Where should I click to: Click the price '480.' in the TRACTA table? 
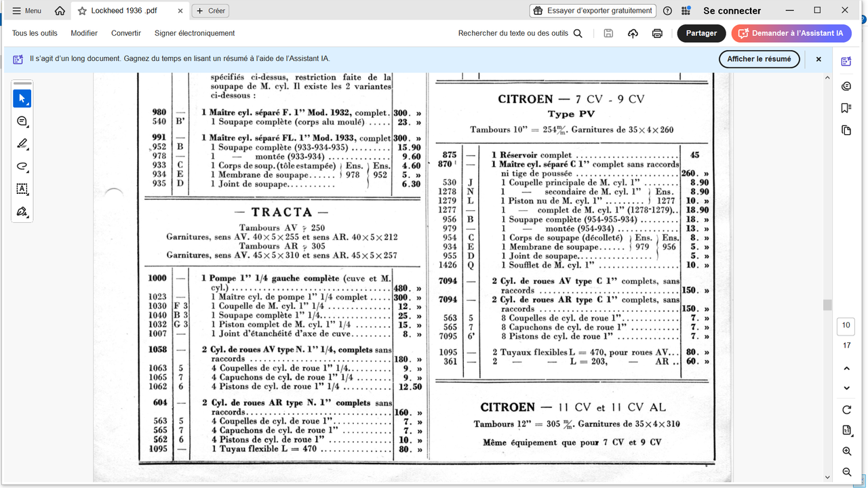click(x=404, y=288)
